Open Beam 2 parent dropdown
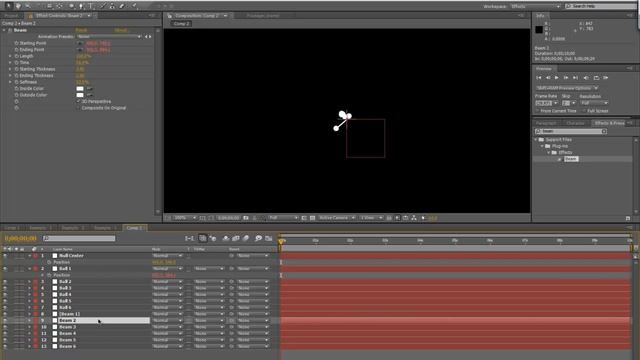The height and width of the screenshot is (360, 640). (x=252, y=321)
